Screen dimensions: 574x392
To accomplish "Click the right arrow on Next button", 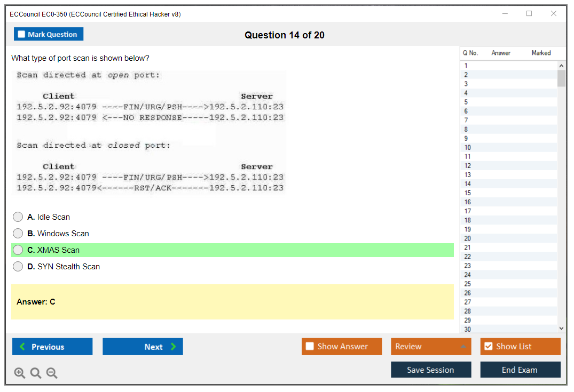I will (174, 347).
